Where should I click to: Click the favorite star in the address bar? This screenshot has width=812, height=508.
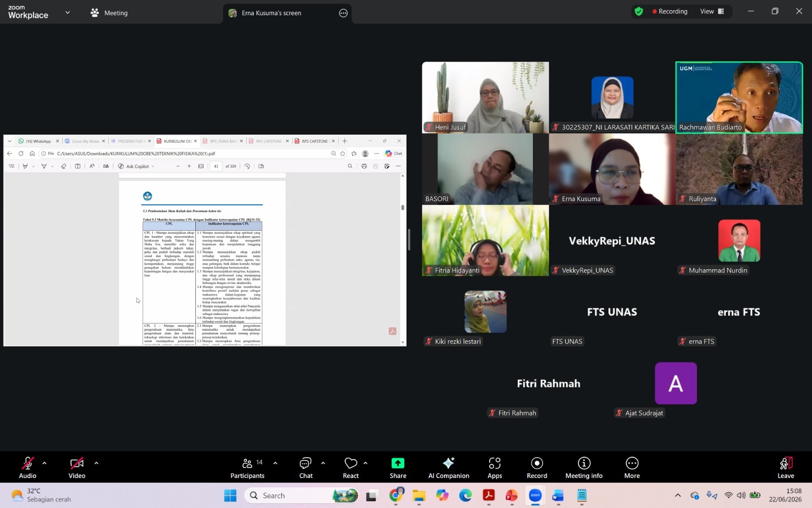(343, 153)
